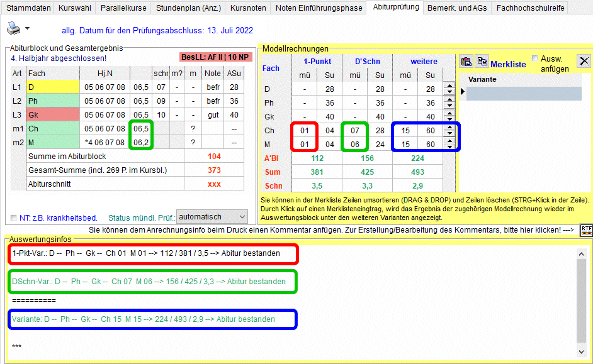Decrease the points for subject M with the spinner down arrow
The width and height of the screenshot is (593, 364).
449,147
